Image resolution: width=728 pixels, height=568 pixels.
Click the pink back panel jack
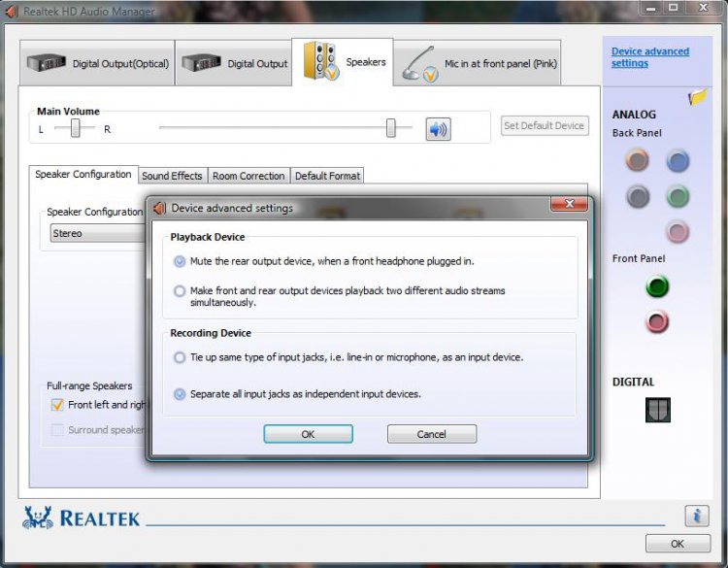point(678,231)
